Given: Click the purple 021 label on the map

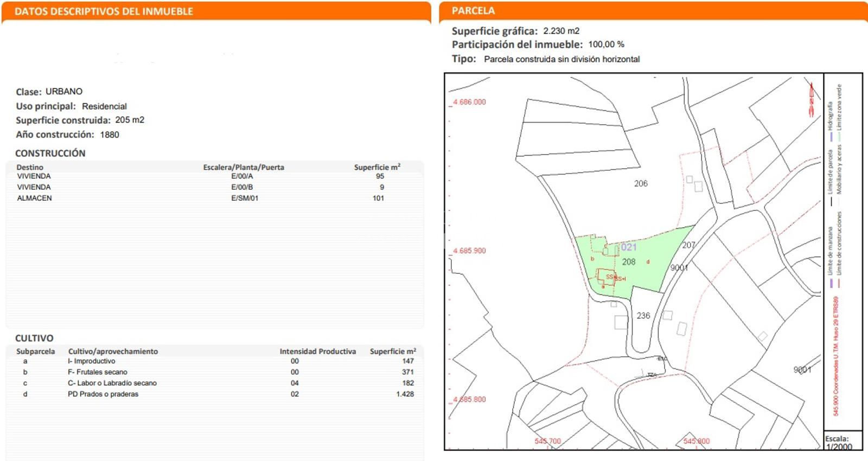Looking at the screenshot, I should click(x=629, y=247).
